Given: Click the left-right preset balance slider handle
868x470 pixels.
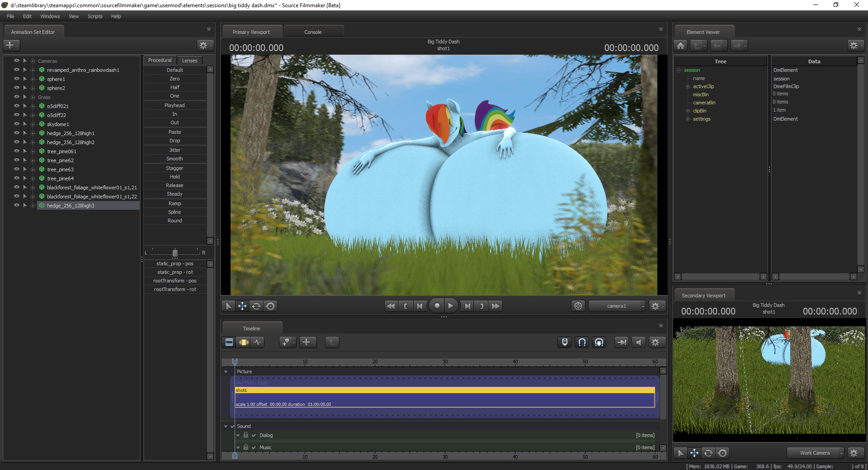Looking at the screenshot, I should tap(175, 253).
